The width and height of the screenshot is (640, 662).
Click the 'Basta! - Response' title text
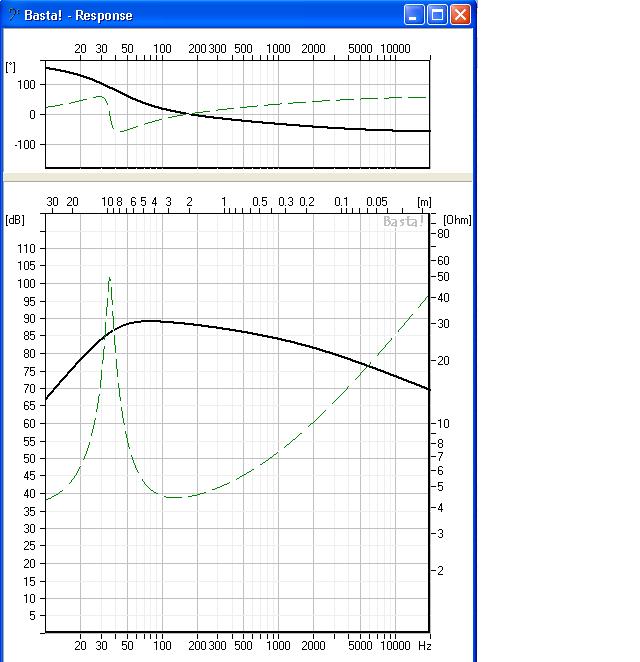[x=78, y=16]
